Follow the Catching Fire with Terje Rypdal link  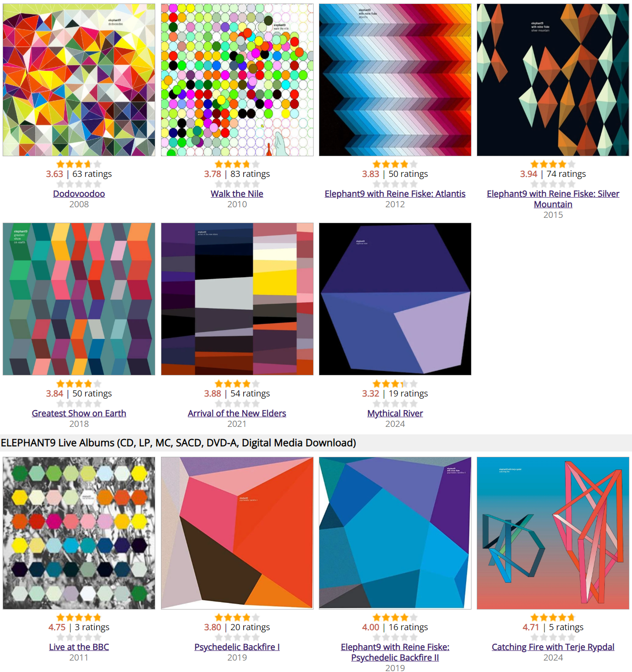pos(553,647)
